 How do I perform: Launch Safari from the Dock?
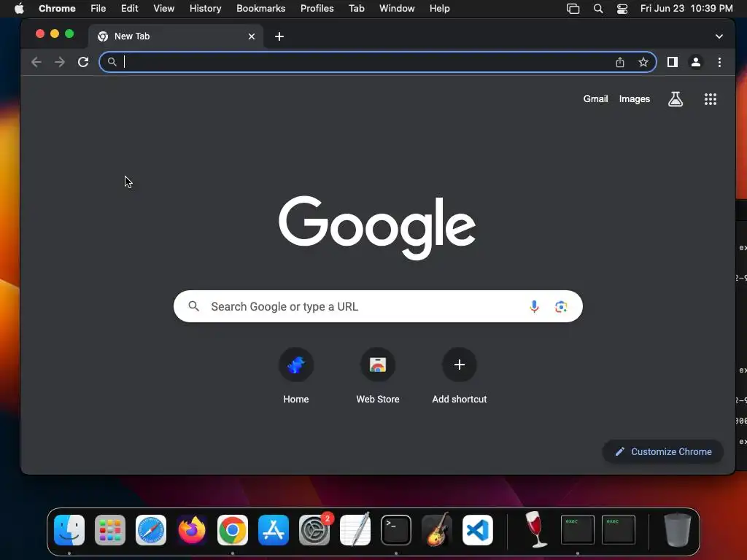click(x=151, y=530)
